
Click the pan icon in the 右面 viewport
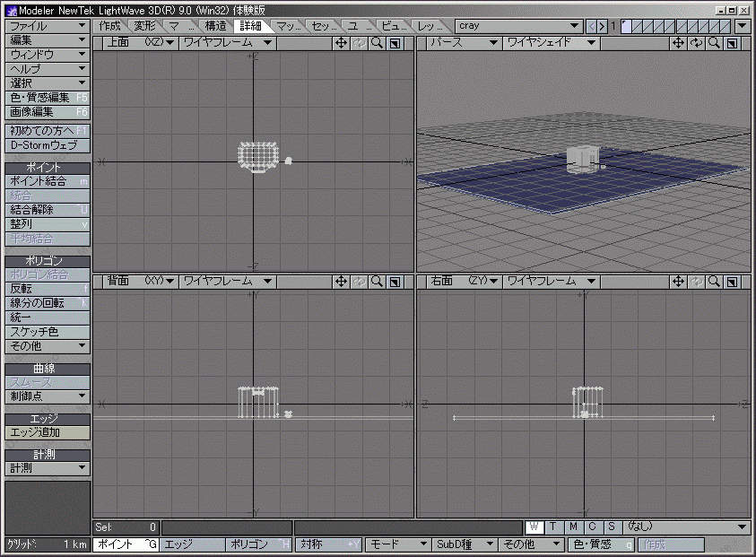point(678,282)
